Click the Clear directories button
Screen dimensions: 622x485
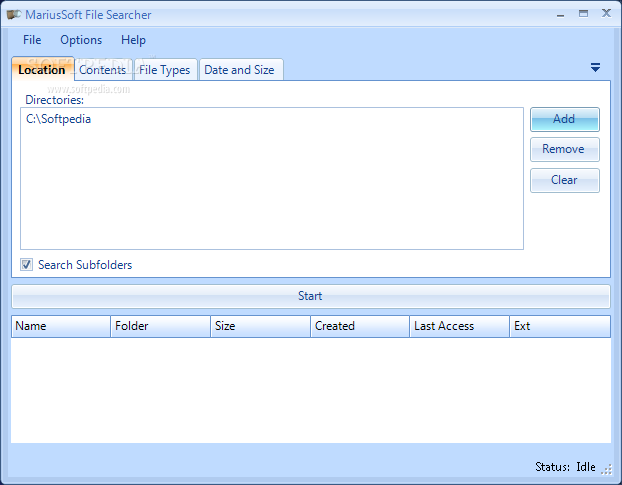(x=564, y=180)
